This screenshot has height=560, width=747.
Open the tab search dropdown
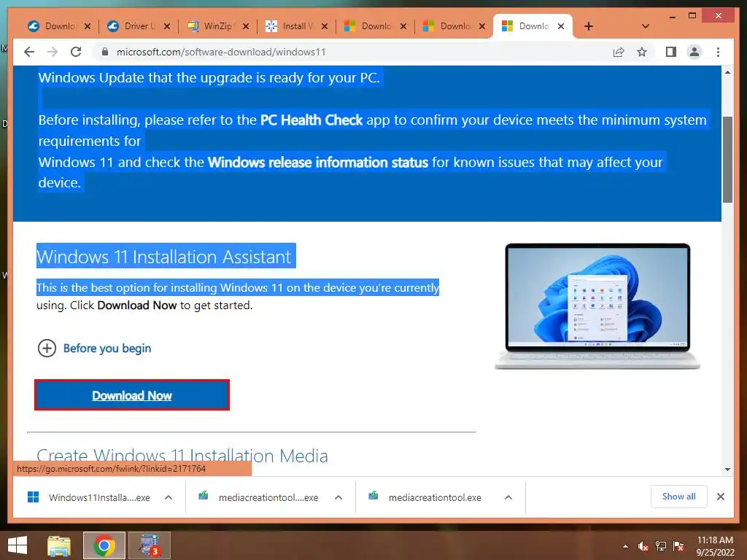(x=645, y=26)
